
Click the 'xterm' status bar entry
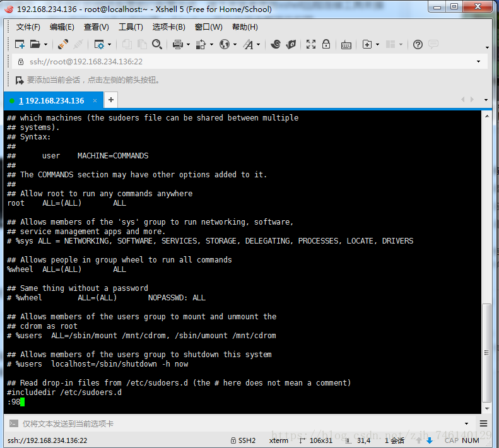(278, 440)
